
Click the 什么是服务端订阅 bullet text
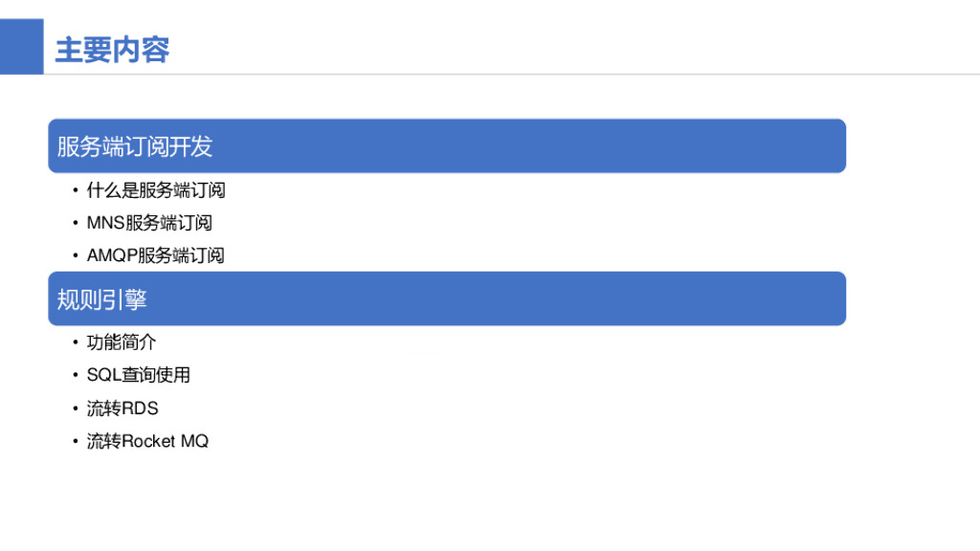click(x=156, y=190)
